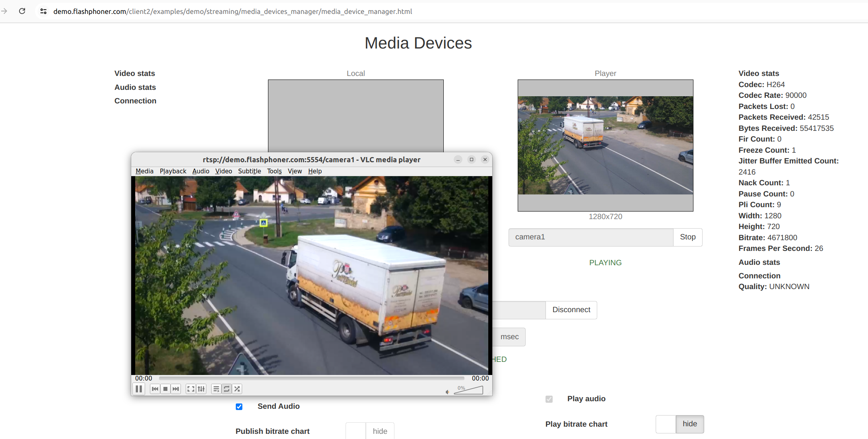Click Packets Received: 42515 stat
This screenshot has width=868, height=439.
coord(783,117)
